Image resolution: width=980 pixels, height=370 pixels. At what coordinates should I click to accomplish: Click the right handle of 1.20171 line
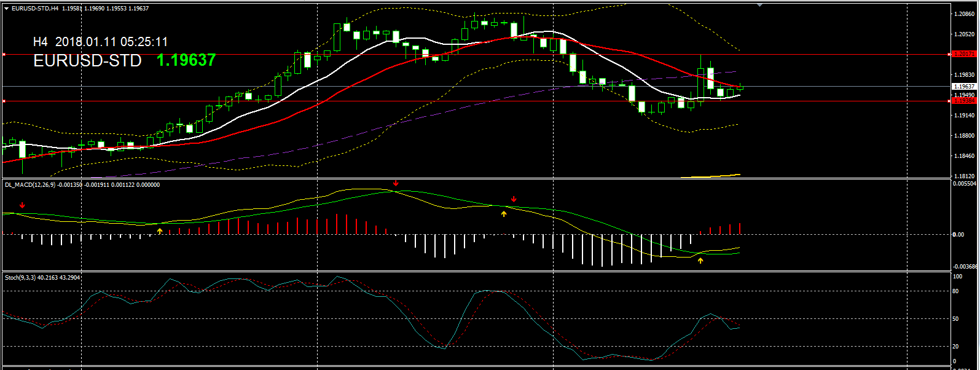coord(950,55)
